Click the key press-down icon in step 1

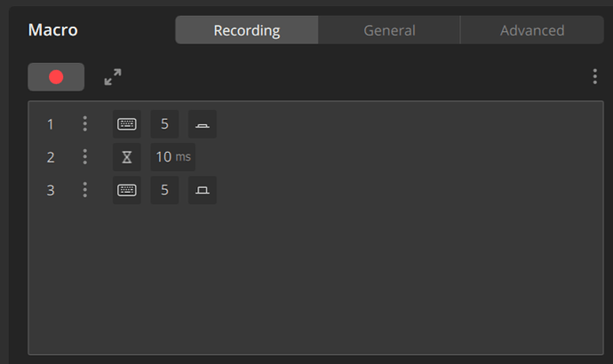click(203, 124)
